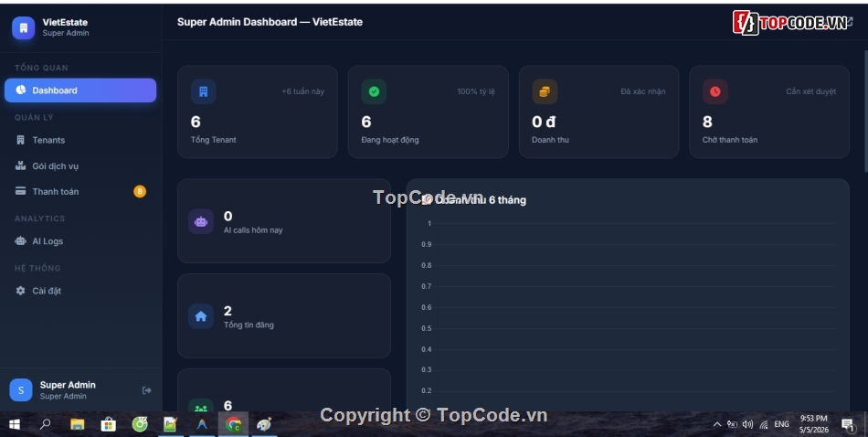Open the Windows Start menu
The width and height of the screenshot is (868, 437).
[x=15, y=424]
